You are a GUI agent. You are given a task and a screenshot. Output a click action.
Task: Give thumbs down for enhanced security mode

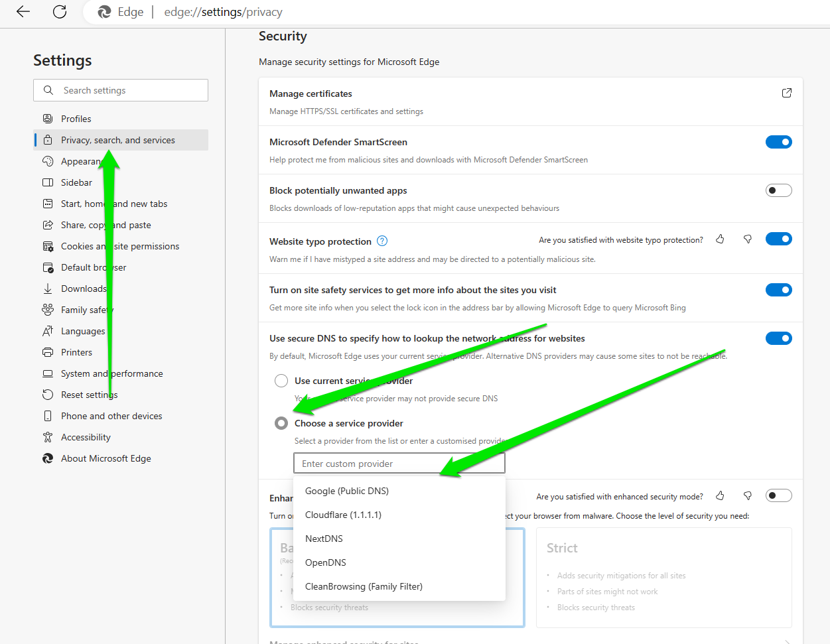click(748, 496)
